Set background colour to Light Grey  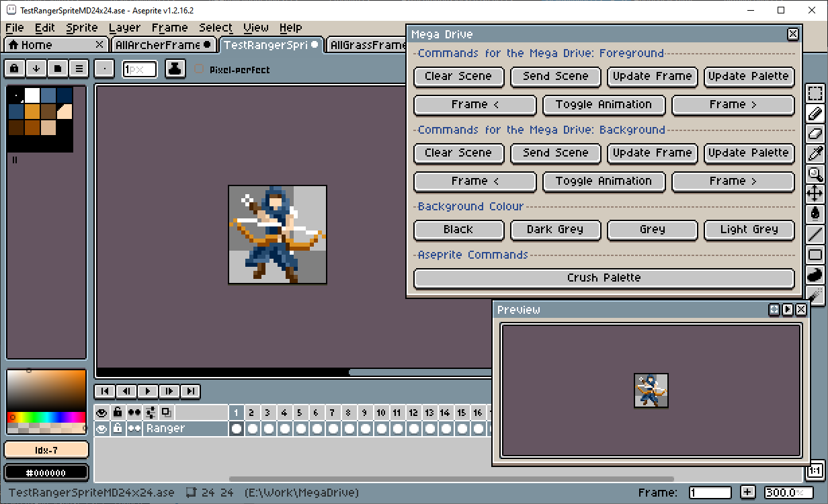coord(749,230)
